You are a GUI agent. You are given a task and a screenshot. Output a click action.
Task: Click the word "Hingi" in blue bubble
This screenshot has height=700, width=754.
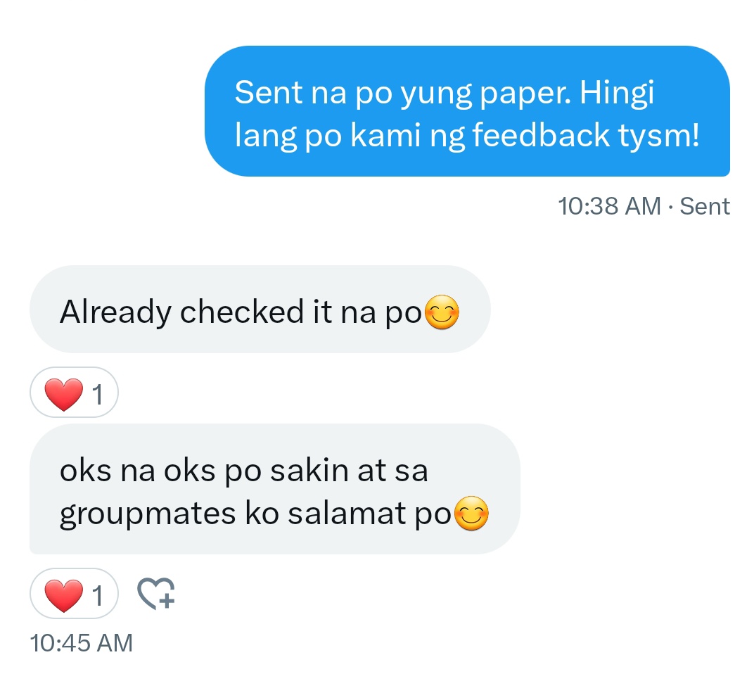tap(617, 93)
